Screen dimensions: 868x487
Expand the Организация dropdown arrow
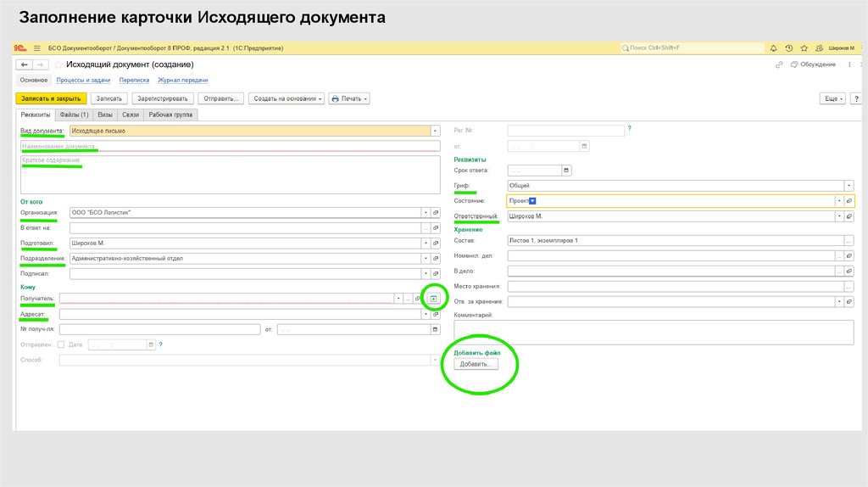point(425,212)
